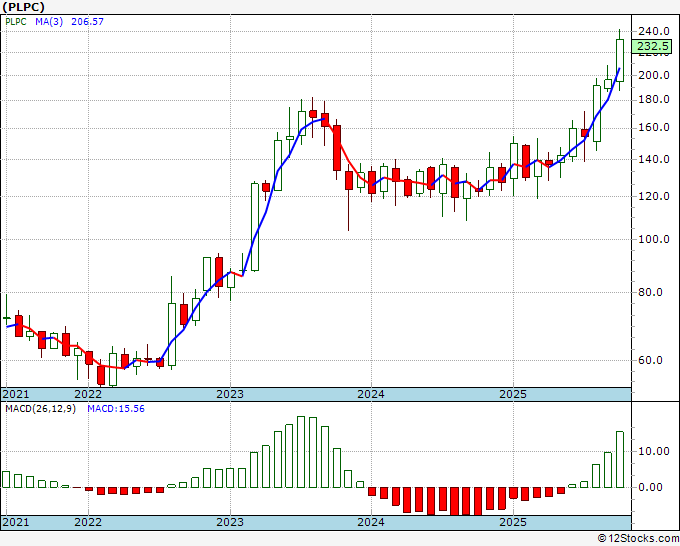Click 2021 on the price chart timeline
Viewport: 680px width, 546px height.
coord(16,394)
